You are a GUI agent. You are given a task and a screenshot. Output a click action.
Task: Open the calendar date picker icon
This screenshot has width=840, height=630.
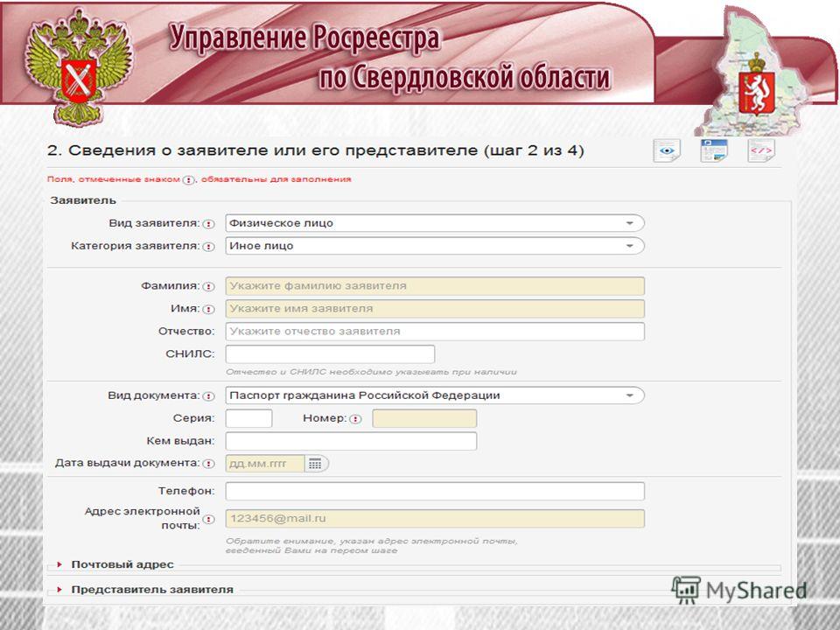(x=315, y=464)
